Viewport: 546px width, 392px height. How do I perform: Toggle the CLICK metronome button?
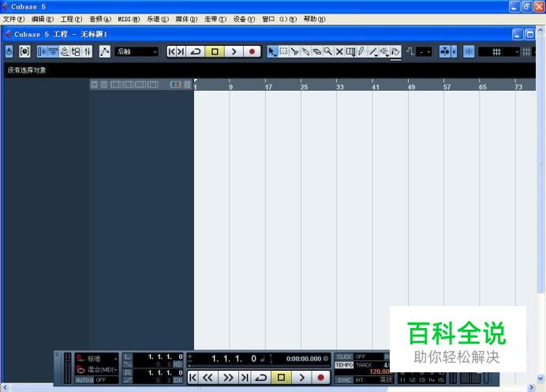[344, 357]
